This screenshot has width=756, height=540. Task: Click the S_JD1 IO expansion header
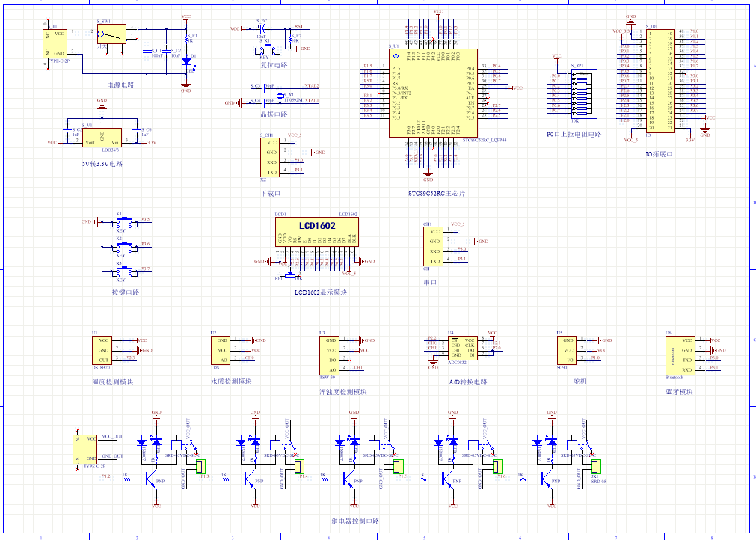660,82
